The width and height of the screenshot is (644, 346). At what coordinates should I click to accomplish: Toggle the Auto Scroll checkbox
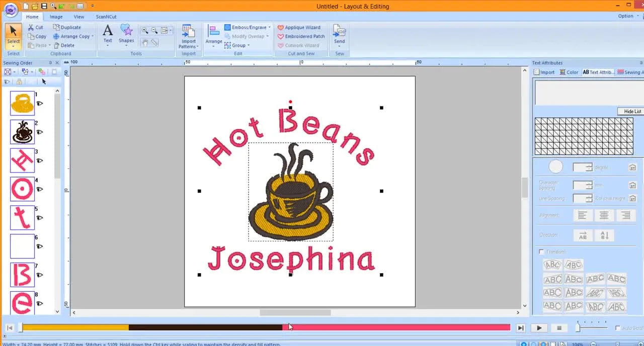(618, 328)
